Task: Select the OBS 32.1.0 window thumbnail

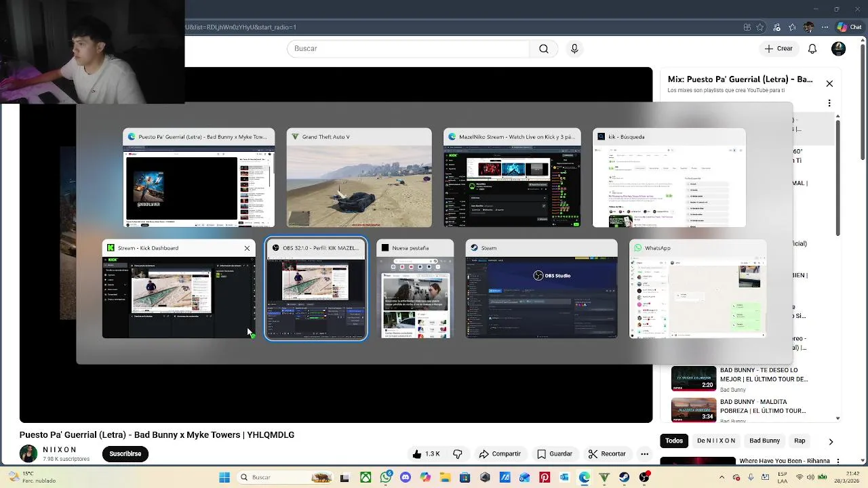Action: pos(316,289)
